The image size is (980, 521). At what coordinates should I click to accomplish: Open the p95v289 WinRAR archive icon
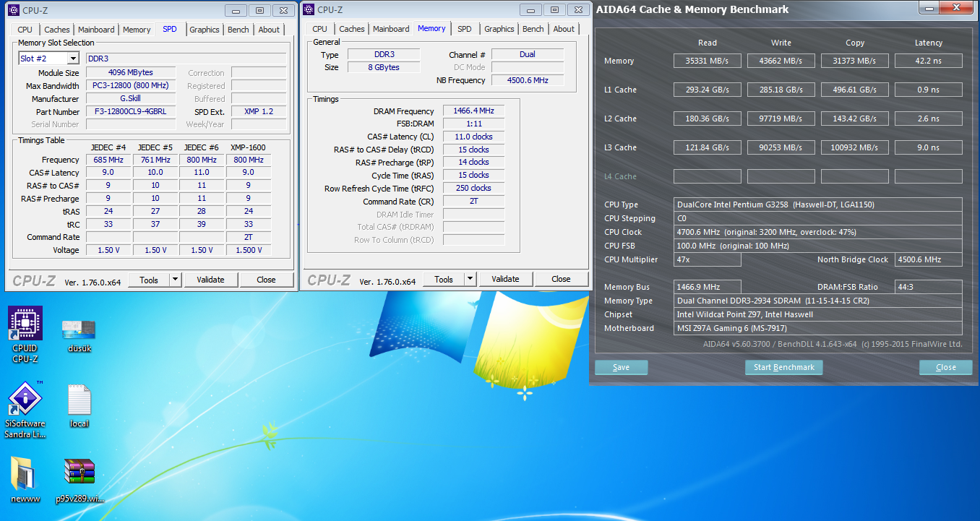click(79, 481)
